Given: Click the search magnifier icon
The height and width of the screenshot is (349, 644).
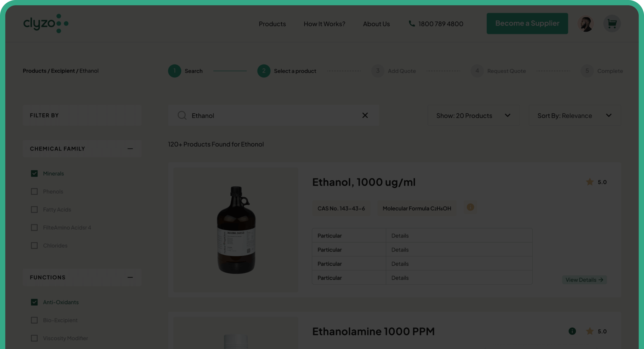Looking at the screenshot, I should point(182,115).
